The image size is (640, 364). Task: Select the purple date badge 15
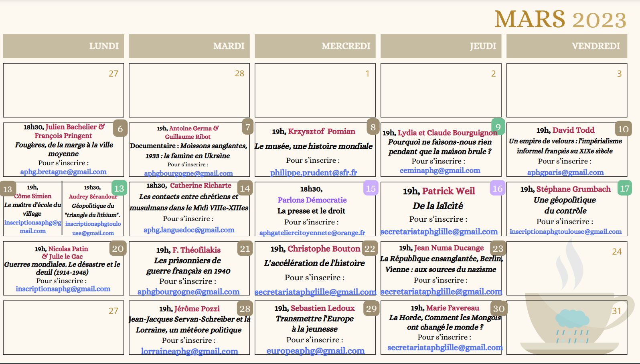pos(371,188)
